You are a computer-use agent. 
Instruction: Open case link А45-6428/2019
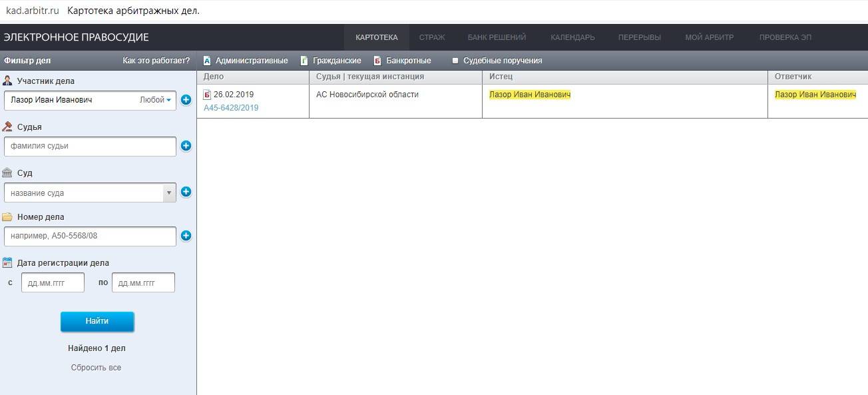231,108
